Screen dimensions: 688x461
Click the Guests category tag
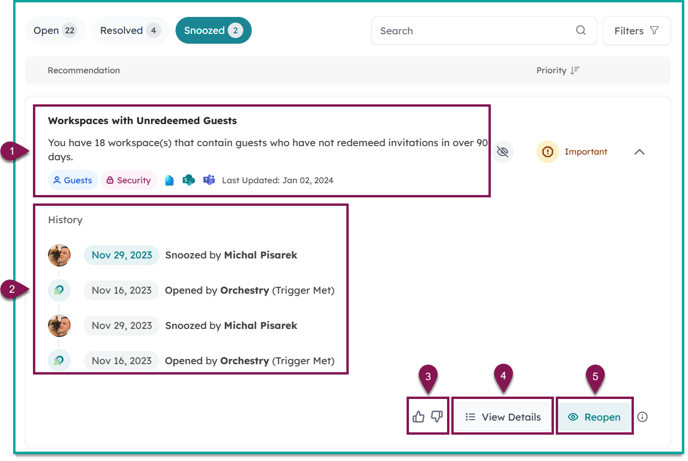[x=72, y=181]
